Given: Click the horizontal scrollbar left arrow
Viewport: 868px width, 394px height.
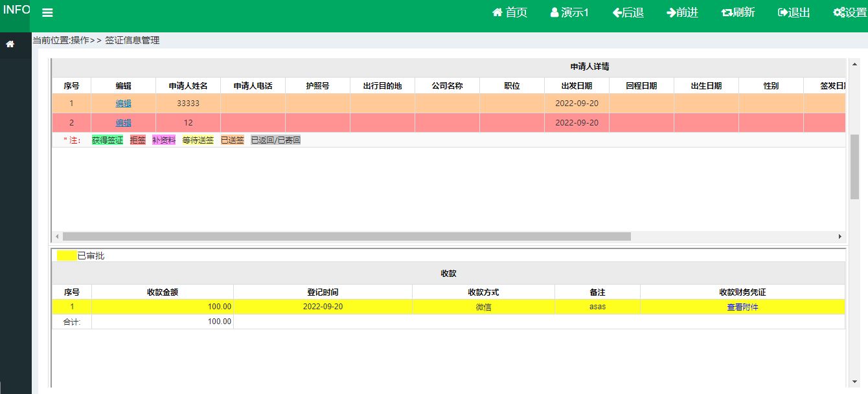Looking at the screenshot, I should coord(57,237).
